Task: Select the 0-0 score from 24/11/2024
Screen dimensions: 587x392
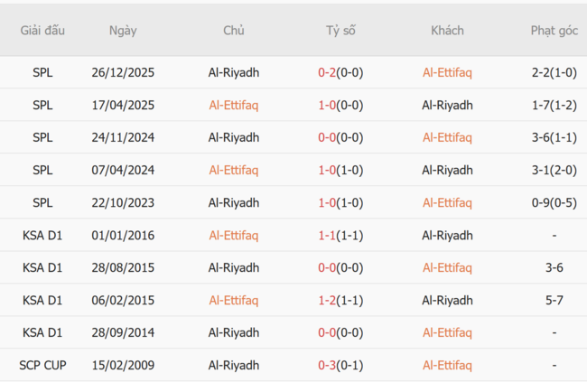Action: (x=327, y=137)
